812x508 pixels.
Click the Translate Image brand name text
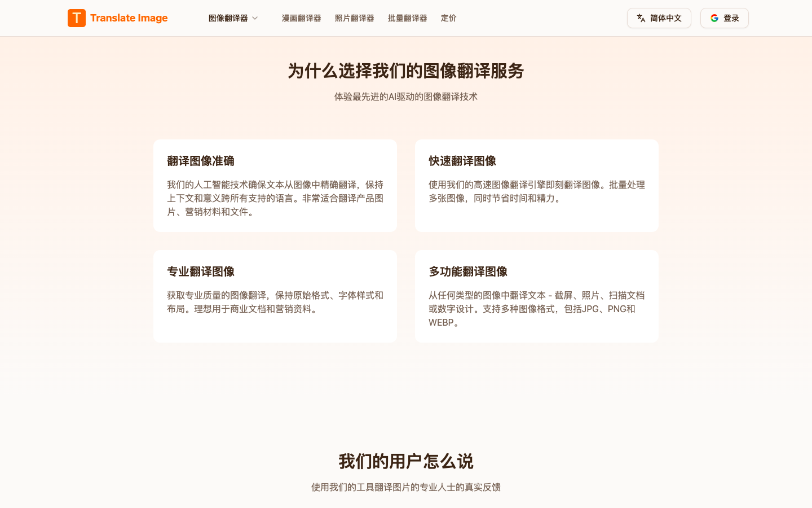pyautogui.click(x=129, y=18)
